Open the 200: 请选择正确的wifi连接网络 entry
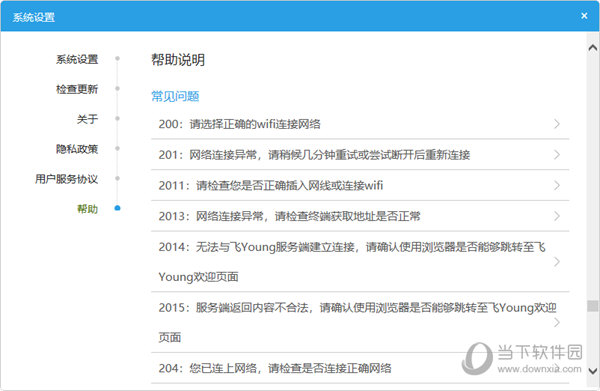Viewport: 600px width, 391px height. click(360, 124)
